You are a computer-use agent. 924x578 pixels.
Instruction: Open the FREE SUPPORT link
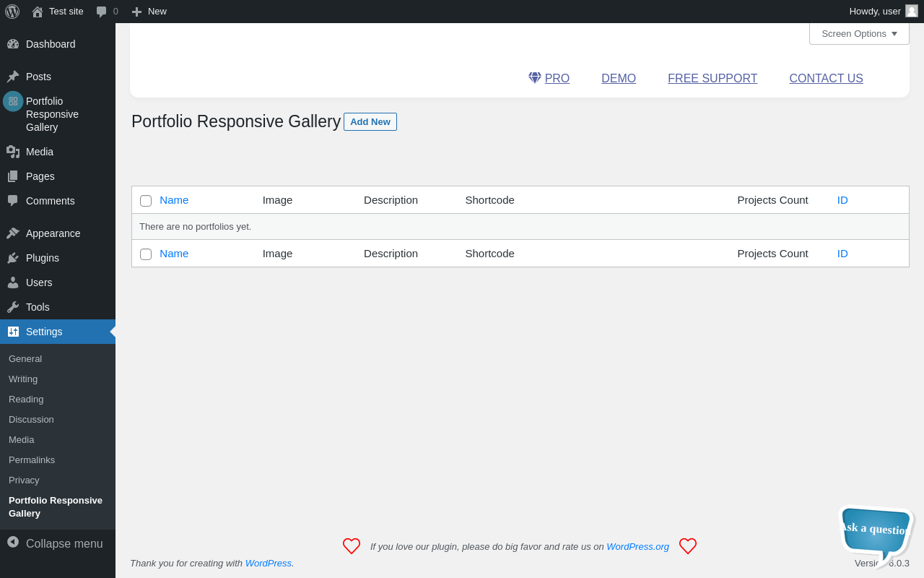(x=712, y=79)
